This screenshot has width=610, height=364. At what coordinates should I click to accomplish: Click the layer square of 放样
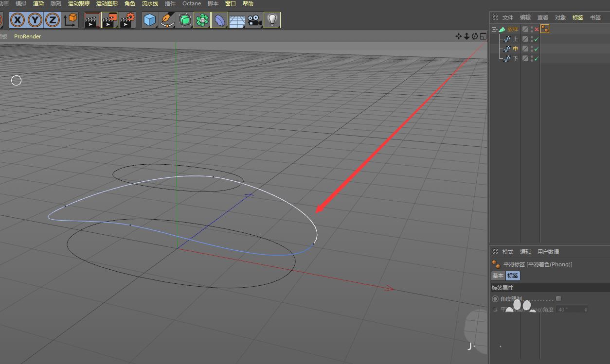[525, 29]
